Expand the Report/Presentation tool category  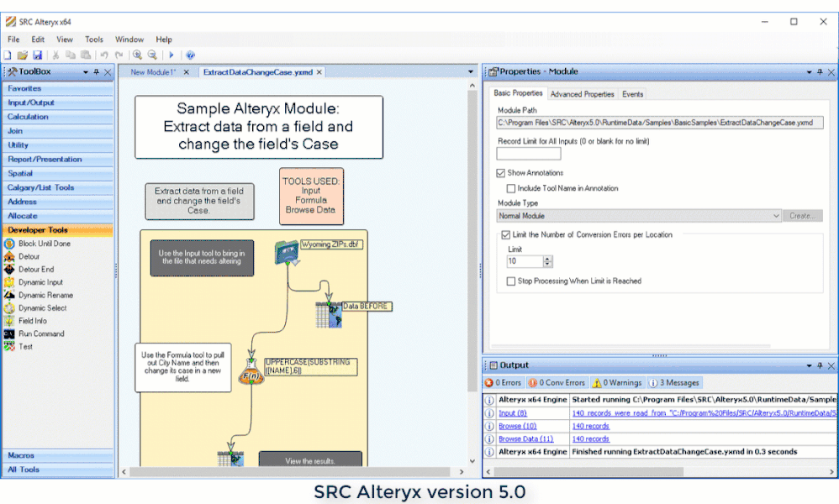coord(58,160)
